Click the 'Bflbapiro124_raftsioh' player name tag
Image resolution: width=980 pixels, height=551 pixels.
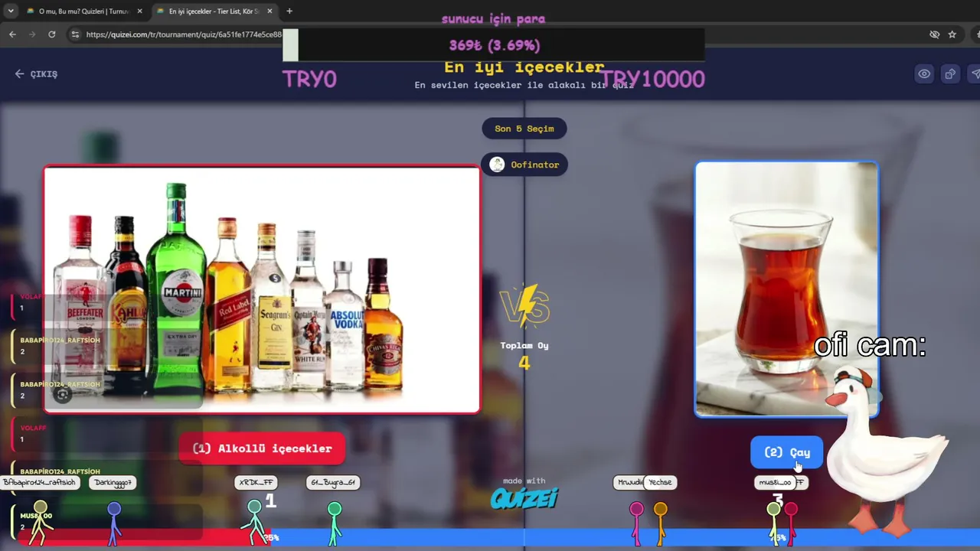click(x=40, y=482)
